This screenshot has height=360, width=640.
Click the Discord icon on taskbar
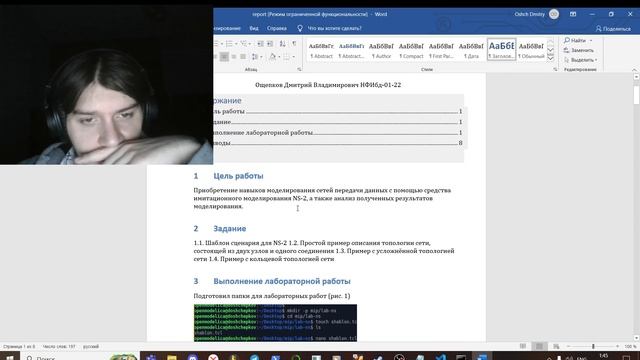(x=192, y=357)
